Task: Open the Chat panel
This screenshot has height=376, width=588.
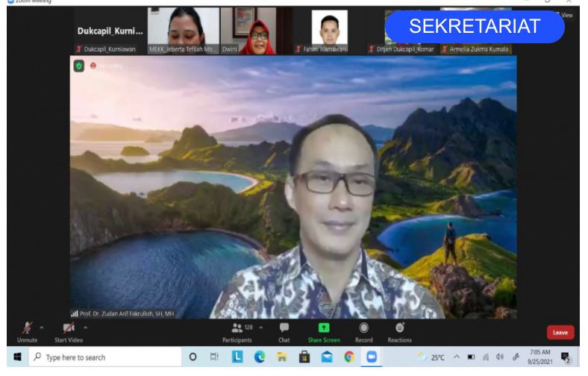Action: pyautogui.click(x=284, y=330)
